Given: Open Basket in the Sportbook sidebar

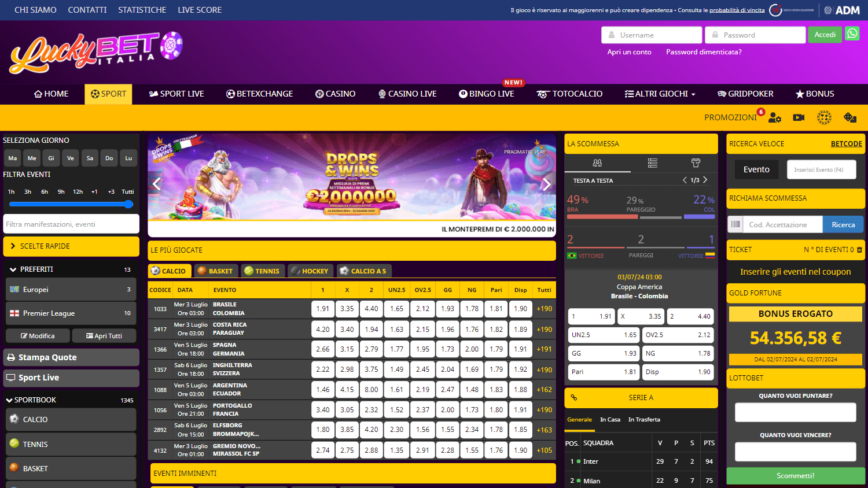Looking at the screenshot, I should click(71, 468).
